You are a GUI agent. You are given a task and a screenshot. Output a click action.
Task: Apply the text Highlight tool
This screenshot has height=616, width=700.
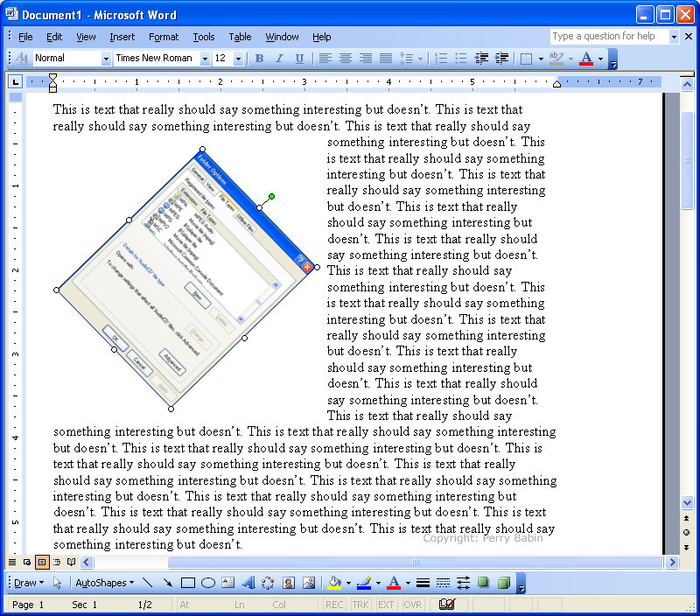[556, 59]
